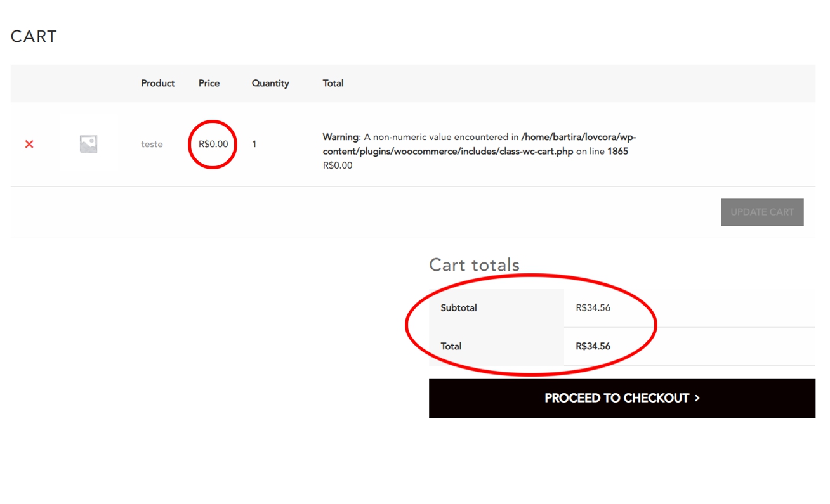The image size is (830, 504).
Task: Click the Subtotal amount R$34.56
Action: pyautogui.click(x=593, y=308)
